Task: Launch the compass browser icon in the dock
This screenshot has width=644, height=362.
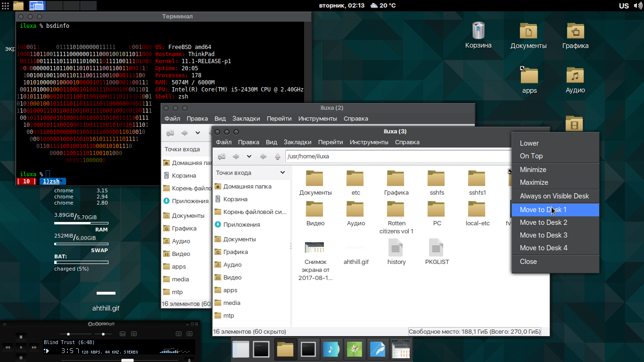Action: (355, 349)
